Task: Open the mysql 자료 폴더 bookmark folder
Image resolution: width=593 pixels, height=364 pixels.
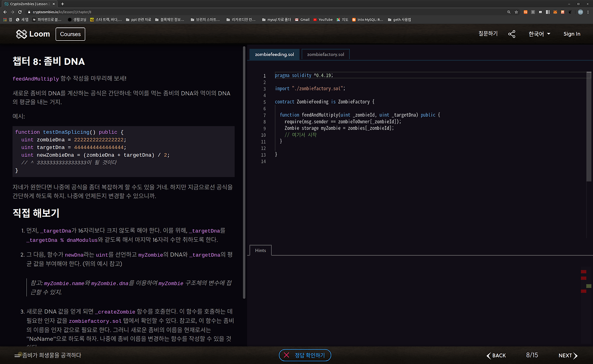Action: pyautogui.click(x=276, y=19)
